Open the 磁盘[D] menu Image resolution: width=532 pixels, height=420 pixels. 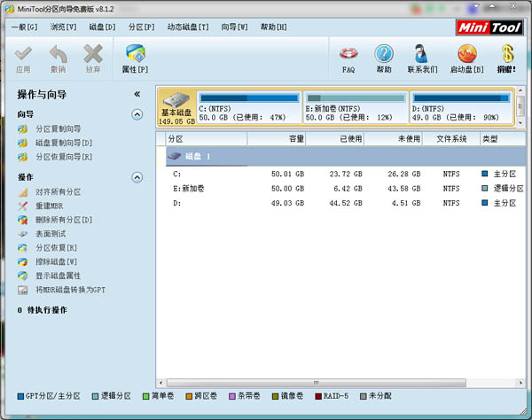pyautogui.click(x=103, y=27)
